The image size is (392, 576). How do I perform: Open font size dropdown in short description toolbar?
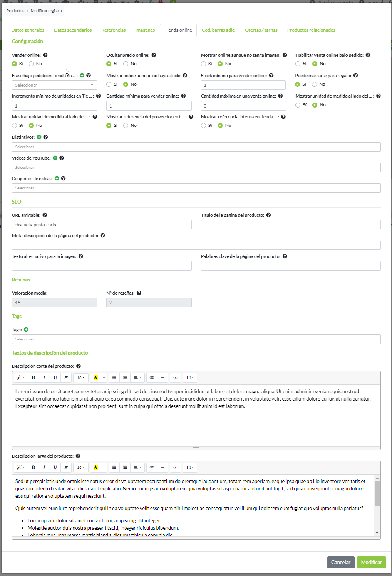(80, 378)
